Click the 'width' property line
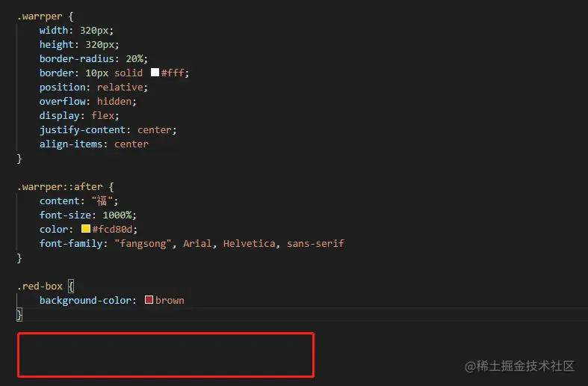 pos(76,31)
